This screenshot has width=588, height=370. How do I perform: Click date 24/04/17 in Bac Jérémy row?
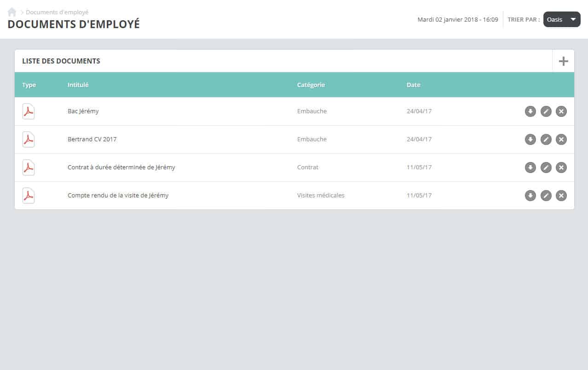pos(419,111)
